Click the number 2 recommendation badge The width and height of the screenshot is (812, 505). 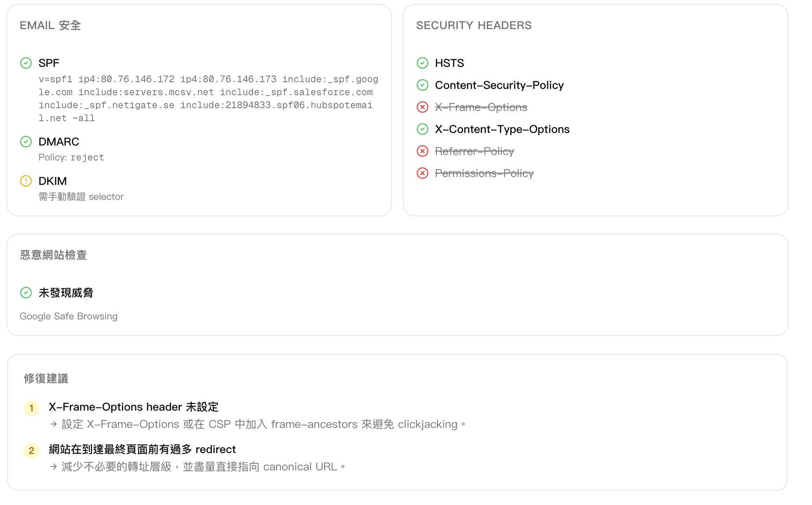(x=31, y=450)
